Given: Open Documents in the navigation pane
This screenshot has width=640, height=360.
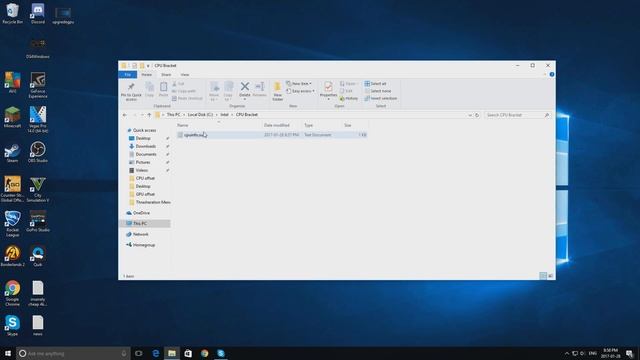Looking at the screenshot, I should click(x=146, y=154).
